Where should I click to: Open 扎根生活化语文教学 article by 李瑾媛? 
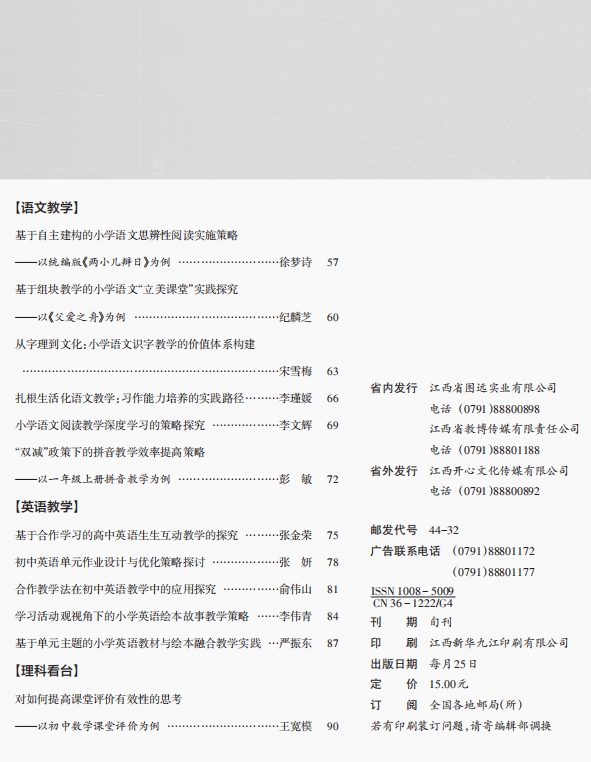(x=177, y=398)
